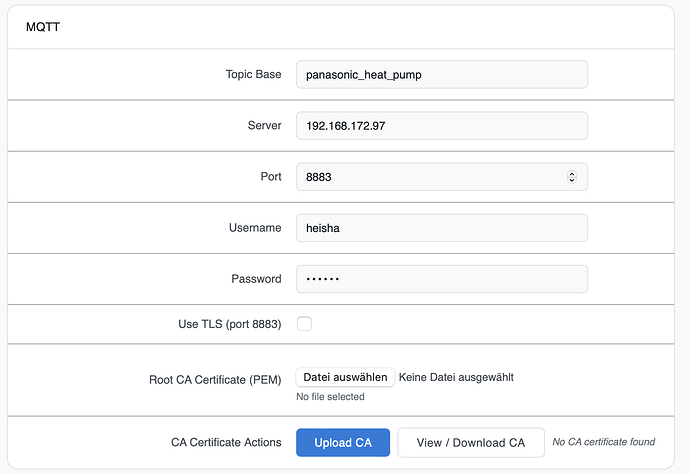Click the MQTT section heading

point(43,27)
